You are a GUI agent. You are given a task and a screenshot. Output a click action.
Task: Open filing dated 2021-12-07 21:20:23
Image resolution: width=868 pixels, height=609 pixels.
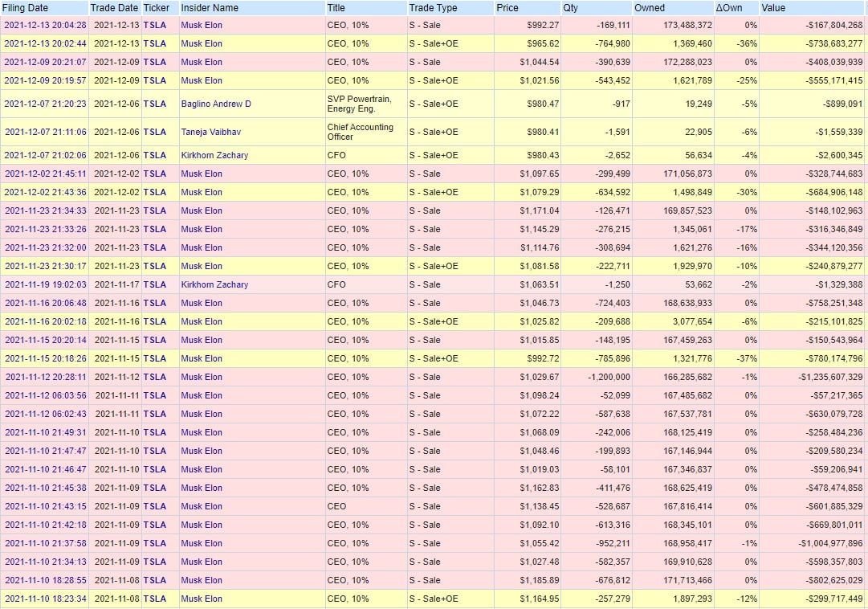[46, 104]
